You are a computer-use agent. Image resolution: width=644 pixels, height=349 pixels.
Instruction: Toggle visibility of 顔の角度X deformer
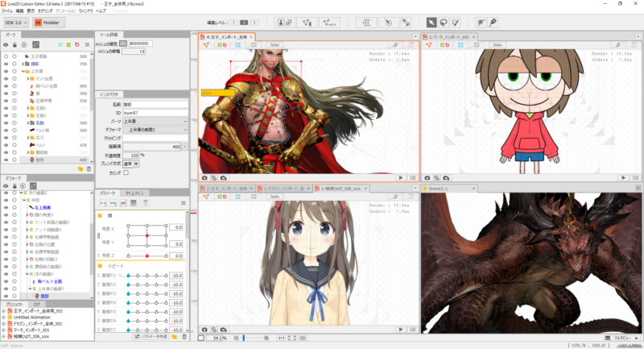[x=6, y=215]
